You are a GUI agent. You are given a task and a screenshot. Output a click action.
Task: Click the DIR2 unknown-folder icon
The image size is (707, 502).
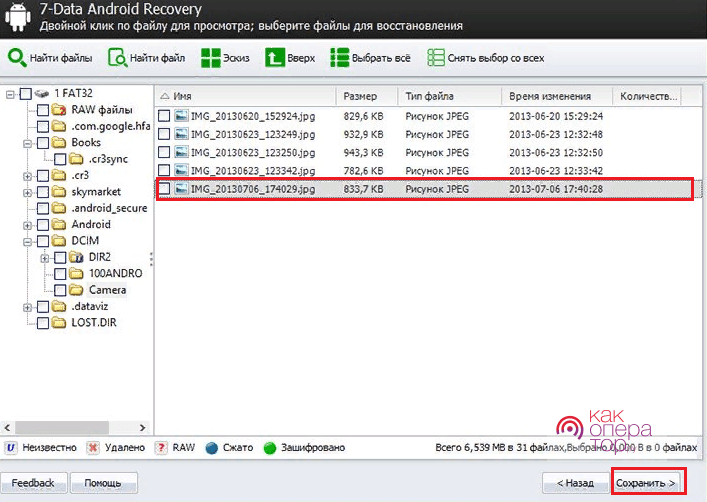[x=76, y=257]
